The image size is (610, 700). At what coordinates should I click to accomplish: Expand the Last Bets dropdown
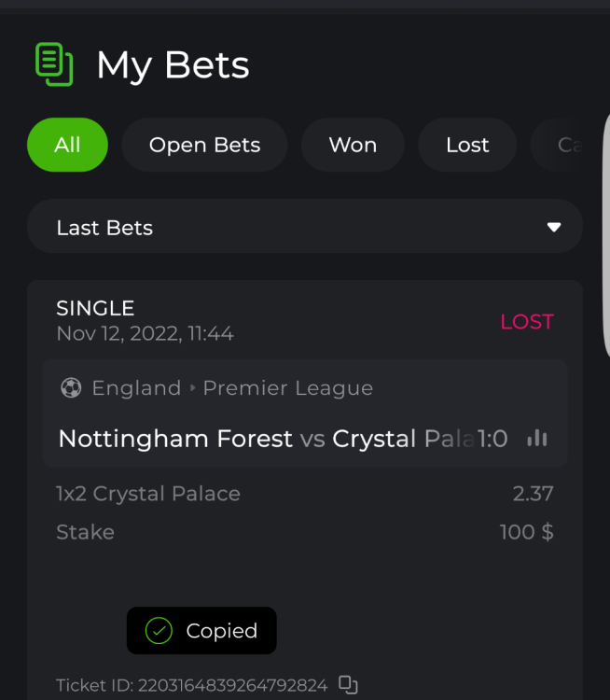point(305,228)
